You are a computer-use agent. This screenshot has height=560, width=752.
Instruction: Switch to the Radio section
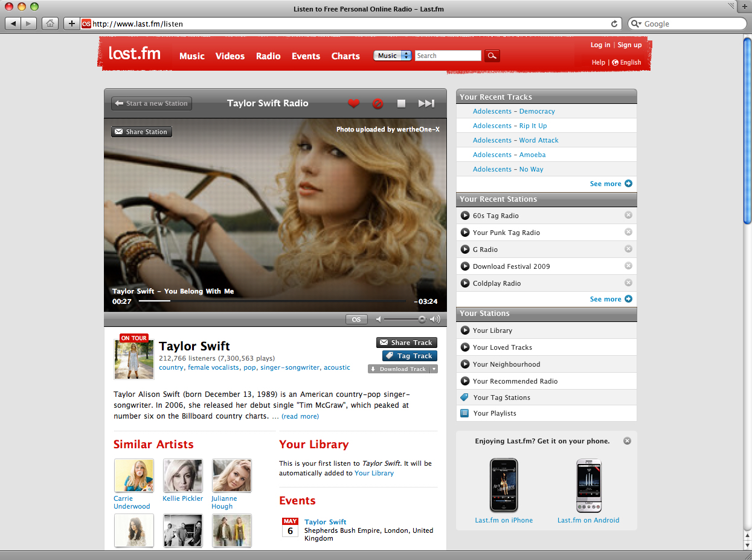pyautogui.click(x=268, y=56)
